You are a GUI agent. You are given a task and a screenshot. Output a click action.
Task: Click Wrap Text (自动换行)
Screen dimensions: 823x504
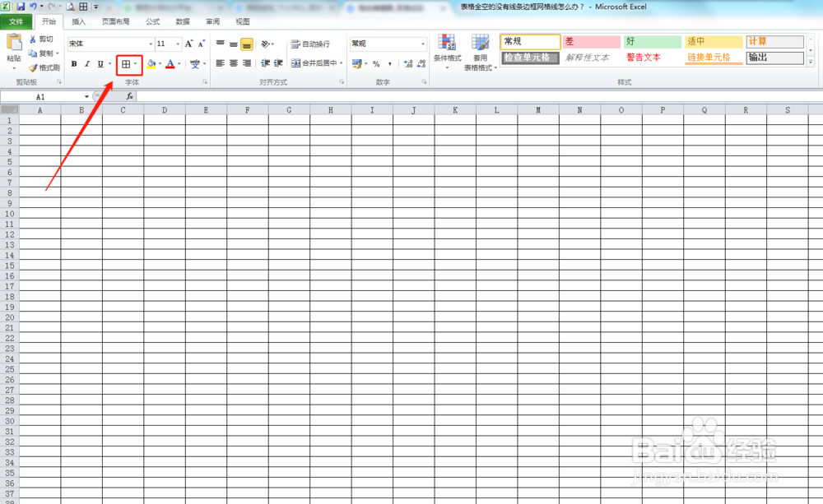click(311, 44)
